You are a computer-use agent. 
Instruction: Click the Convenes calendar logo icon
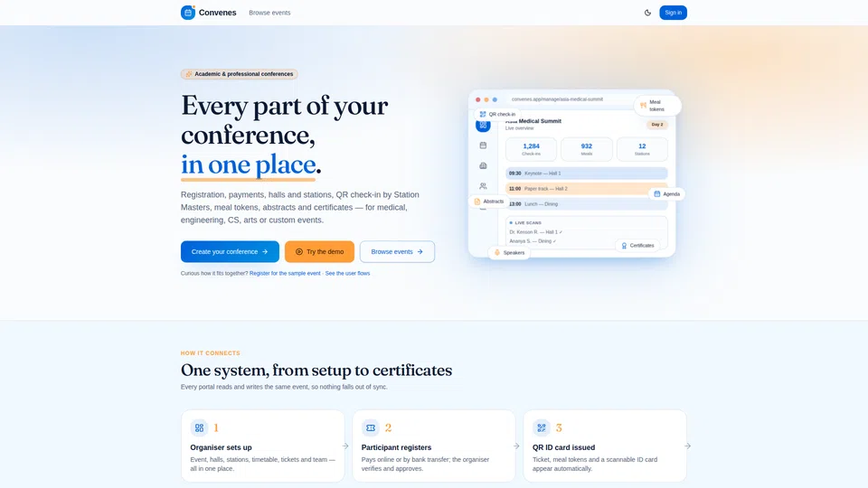coord(188,12)
